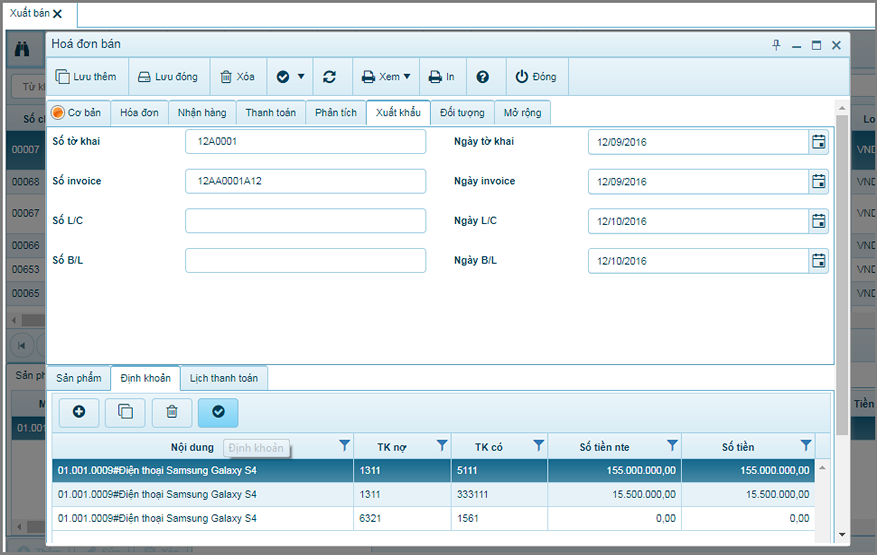Click the copy row icon in Định khoản
The width and height of the screenshot is (877, 555).
tap(125, 411)
